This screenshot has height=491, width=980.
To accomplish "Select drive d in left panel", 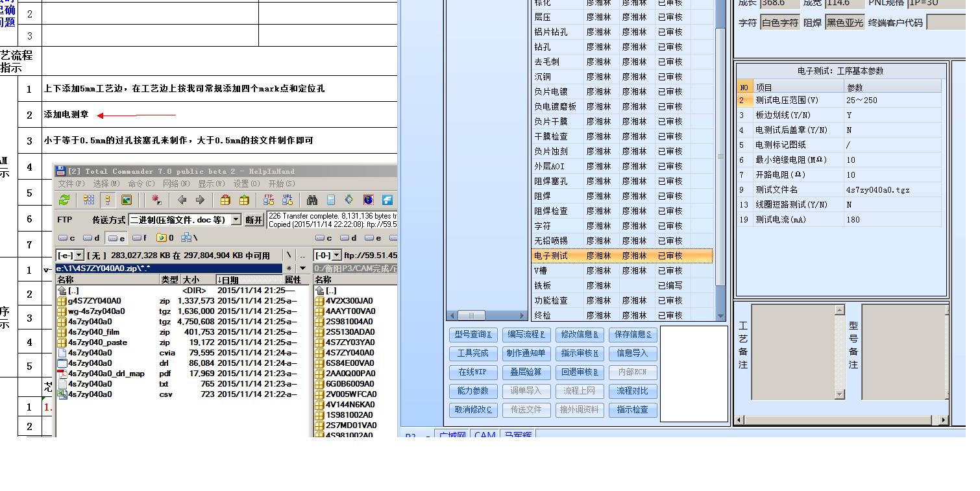I will pyautogui.click(x=92, y=238).
